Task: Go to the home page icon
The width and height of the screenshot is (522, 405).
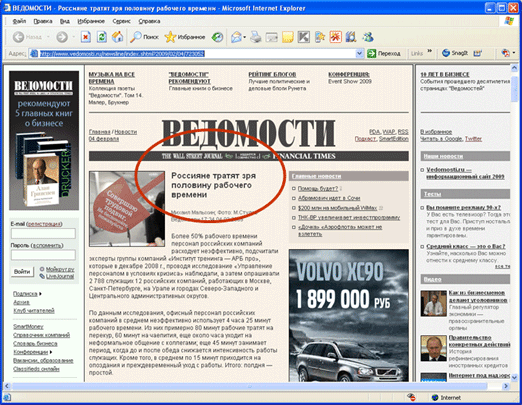Action: click(x=117, y=37)
